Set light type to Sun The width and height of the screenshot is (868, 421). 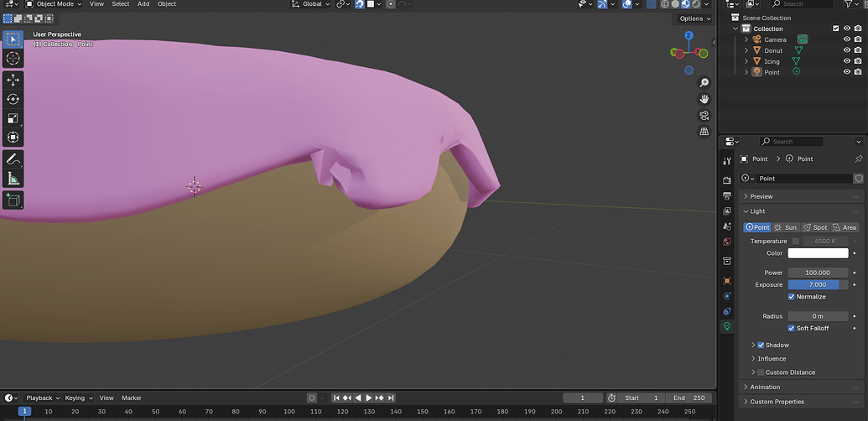786,227
